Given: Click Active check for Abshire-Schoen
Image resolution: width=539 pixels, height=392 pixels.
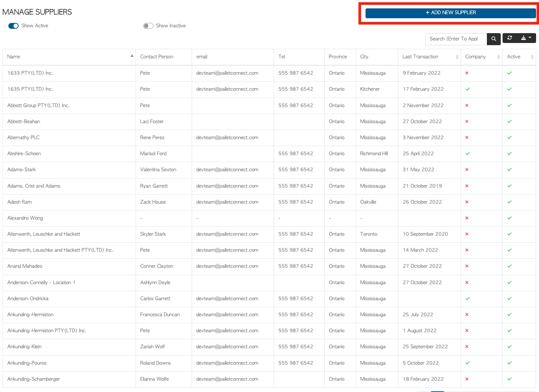Looking at the screenshot, I should (509, 154).
